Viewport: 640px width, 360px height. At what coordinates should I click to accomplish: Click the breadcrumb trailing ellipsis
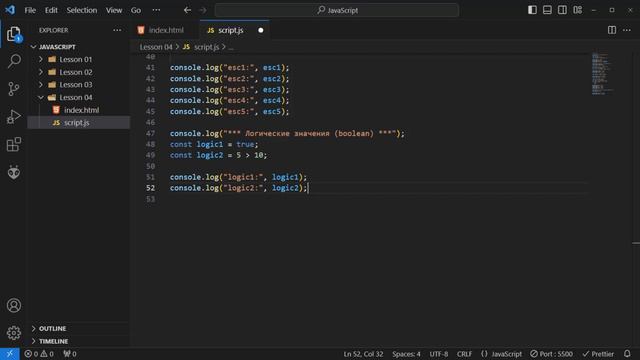coord(231,47)
